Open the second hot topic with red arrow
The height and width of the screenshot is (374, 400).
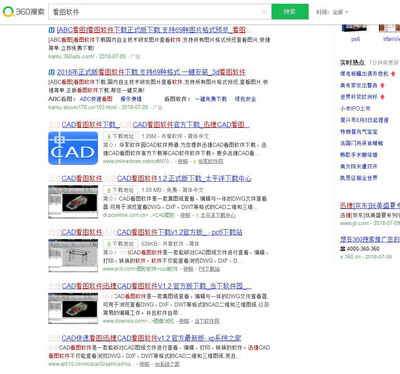tap(359, 85)
